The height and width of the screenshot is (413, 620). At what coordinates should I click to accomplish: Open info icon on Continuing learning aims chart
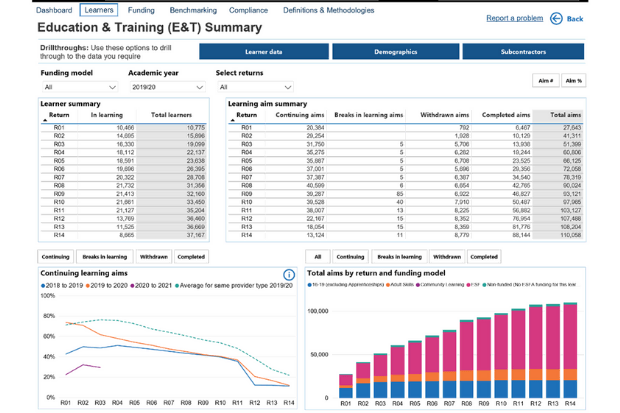tap(289, 274)
